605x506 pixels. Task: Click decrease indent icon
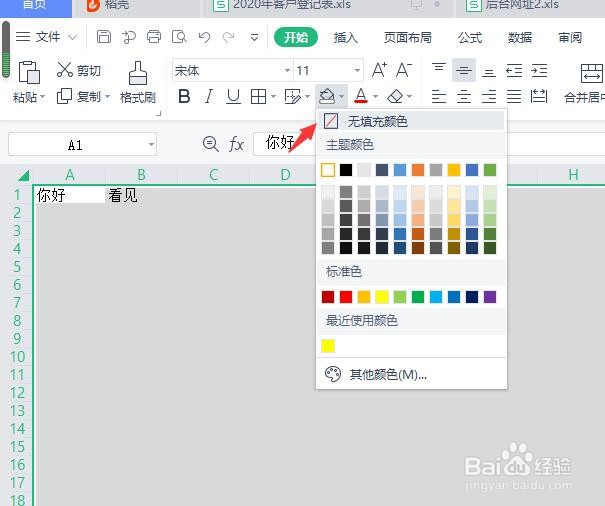[x=514, y=71]
